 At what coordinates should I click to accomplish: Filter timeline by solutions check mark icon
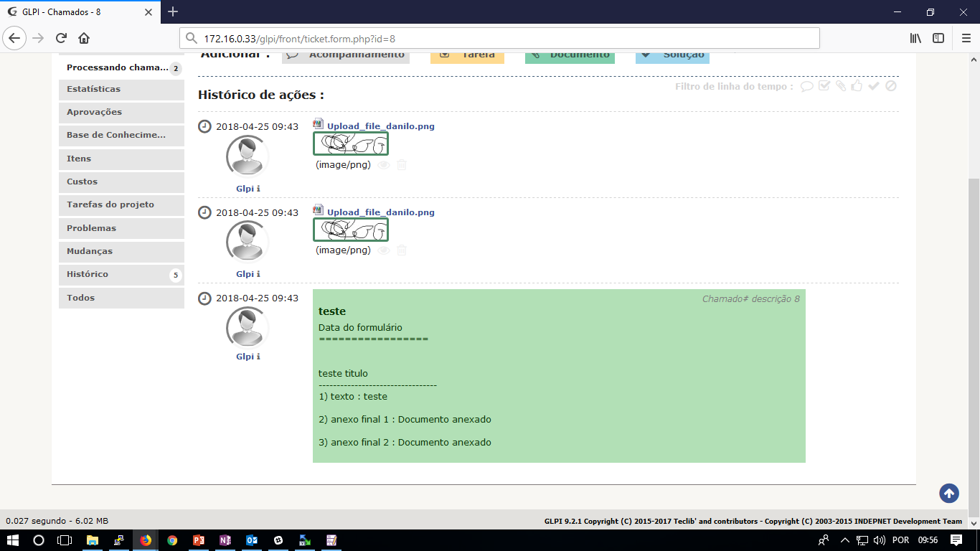873,86
